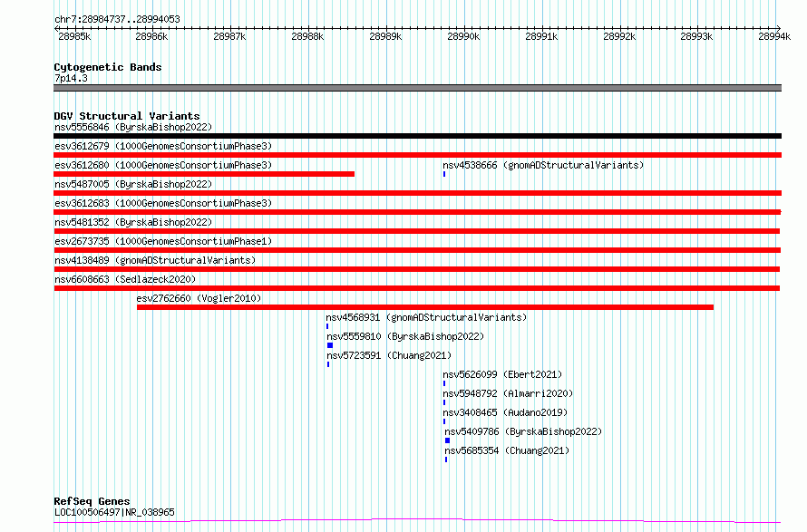Viewport: 807px width, 532px height.
Task: Click the nsv5487005 (ByrskaBishop2022) label
Action: (x=133, y=184)
